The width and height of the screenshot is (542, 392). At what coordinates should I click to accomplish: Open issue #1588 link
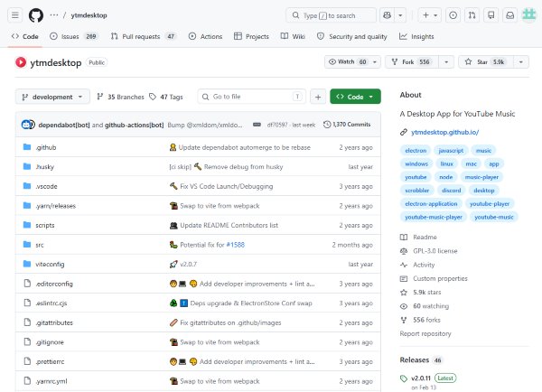click(236, 245)
